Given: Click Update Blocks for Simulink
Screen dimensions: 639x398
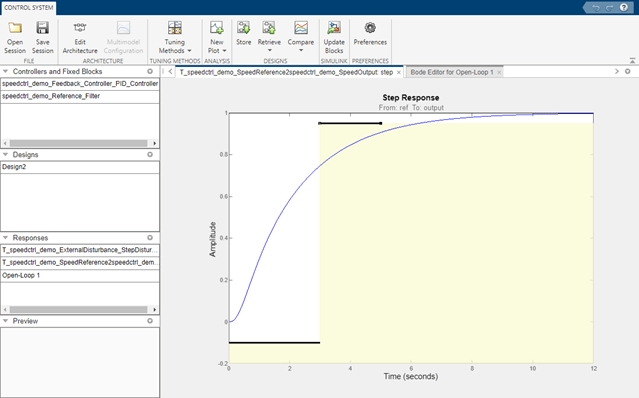Looking at the screenshot, I should [x=334, y=37].
